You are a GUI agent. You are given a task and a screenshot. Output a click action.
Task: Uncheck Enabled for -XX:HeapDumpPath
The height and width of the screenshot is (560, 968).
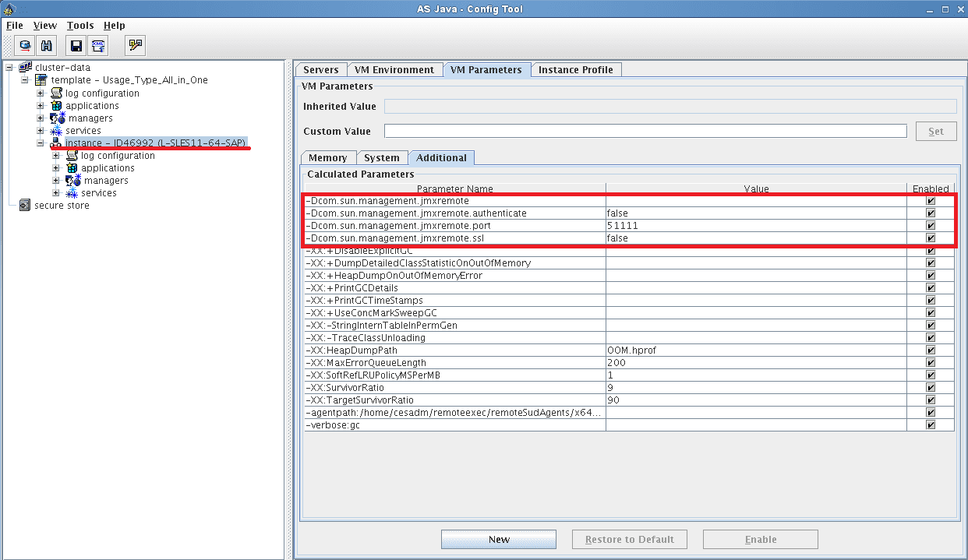[931, 350]
